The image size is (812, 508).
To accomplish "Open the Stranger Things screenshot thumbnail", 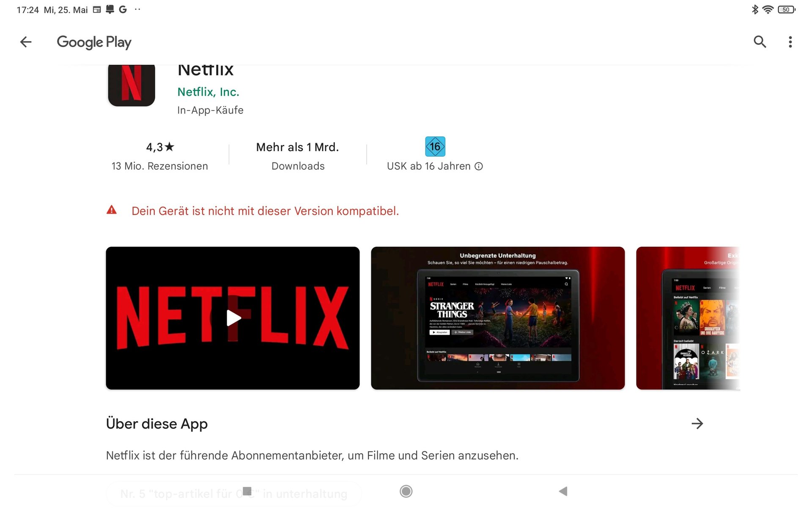I will tap(498, 318).
